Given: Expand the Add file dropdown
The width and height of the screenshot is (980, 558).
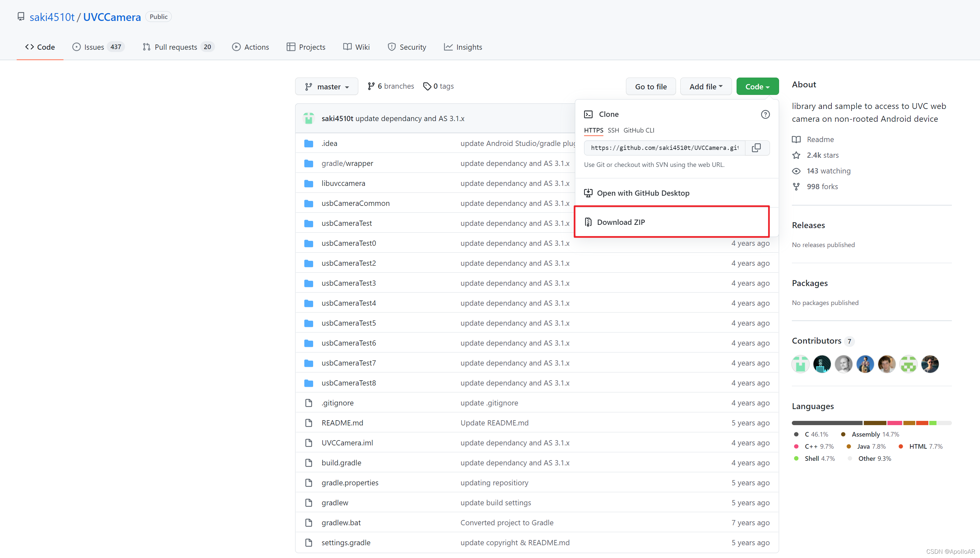Looking at the screenshot, I should [706, 87].
